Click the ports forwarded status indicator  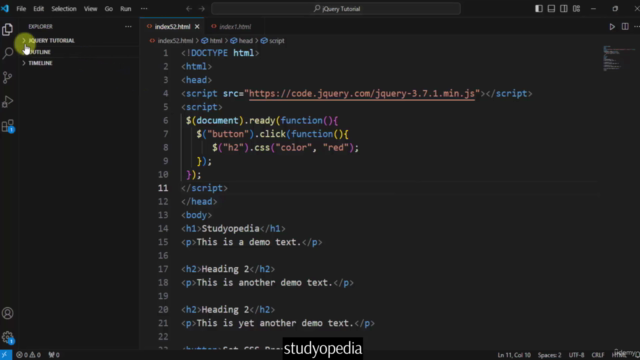coord(54,355)
